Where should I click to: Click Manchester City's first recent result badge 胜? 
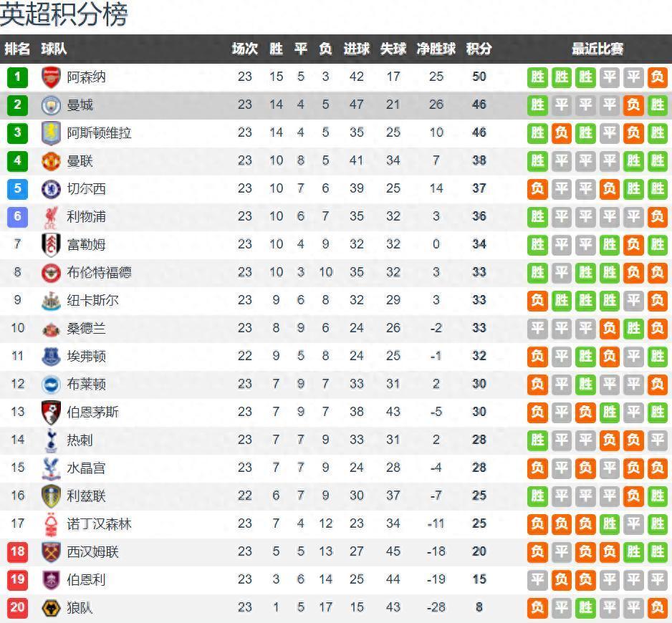pos(537,105)
